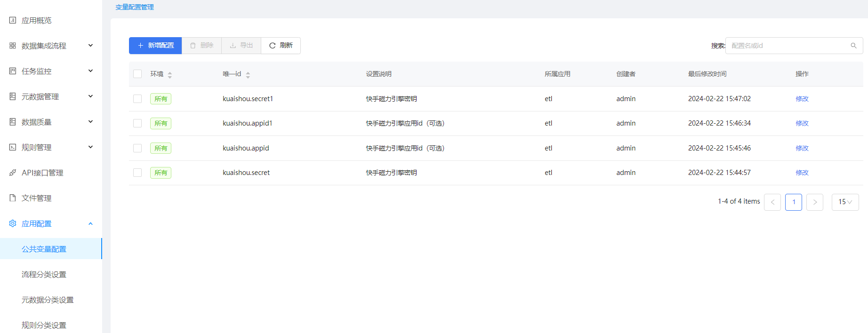Click the refresh (刷新) icon button

coord(272,46)
